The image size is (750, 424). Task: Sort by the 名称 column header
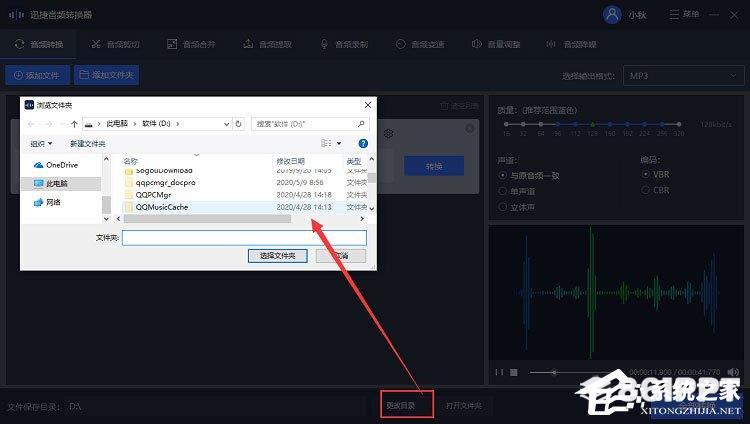click(131, 161)
